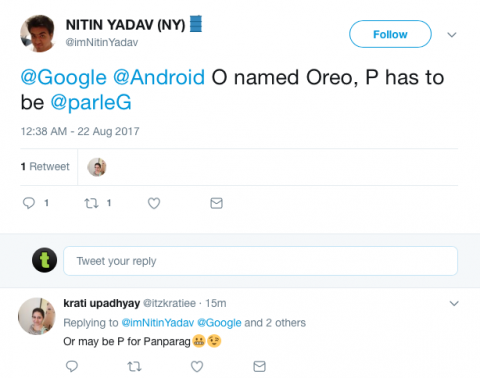This screenshot has height=378, width=480.
Task: Retweet Nitin Yadav's tweet via the retweet icon
Action: pyautogui.click(x=91, y=203)
